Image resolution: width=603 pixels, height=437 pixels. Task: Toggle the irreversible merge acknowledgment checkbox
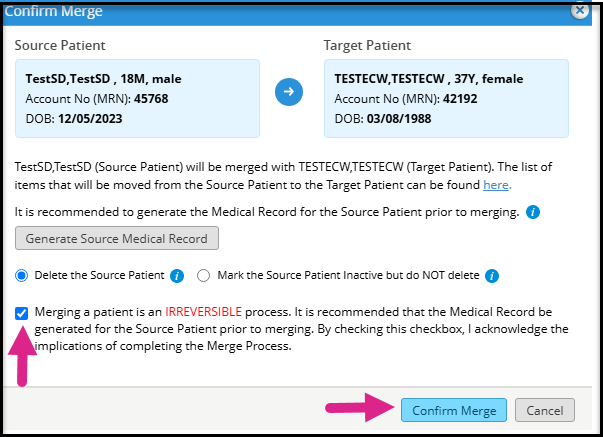[x=22, y=314]
